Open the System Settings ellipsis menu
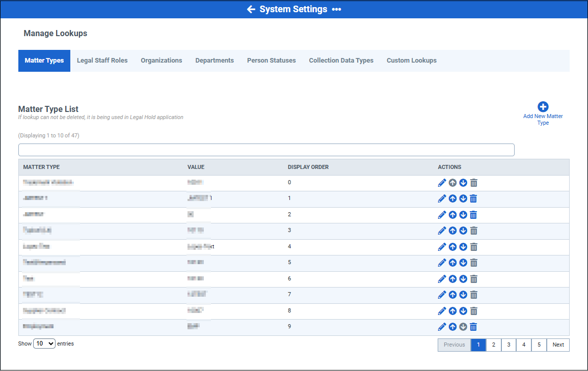The height and width of the screenshot is (371, 588). tap(336, 9)
